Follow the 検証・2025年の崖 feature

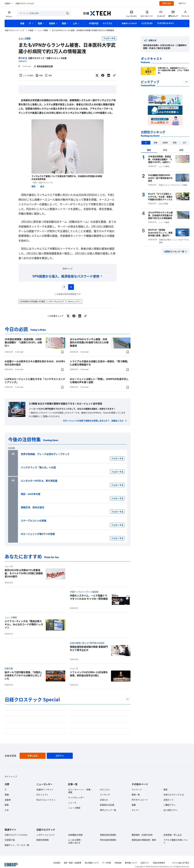pyautogui.click(x=117, y=498)
